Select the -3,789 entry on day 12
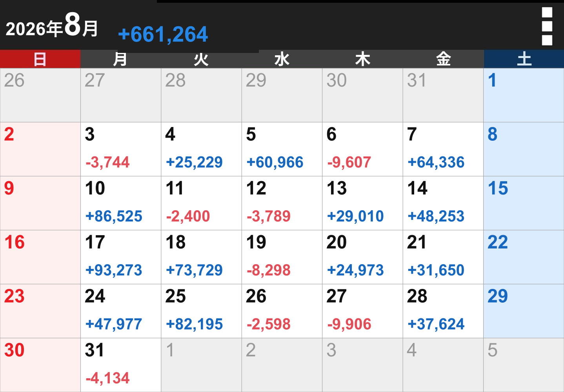 pos(269,216)
